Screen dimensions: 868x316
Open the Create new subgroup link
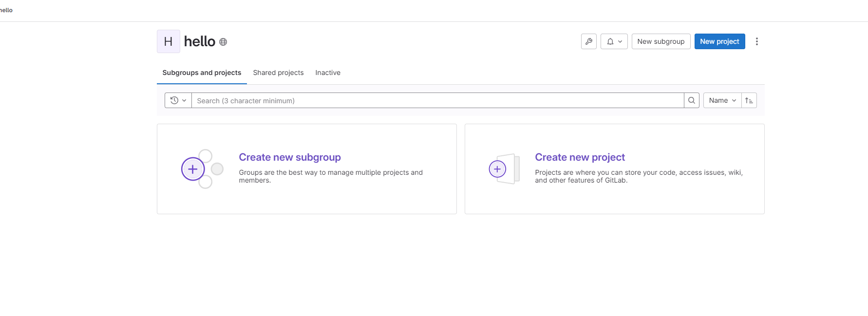click(x=290, y=157)
